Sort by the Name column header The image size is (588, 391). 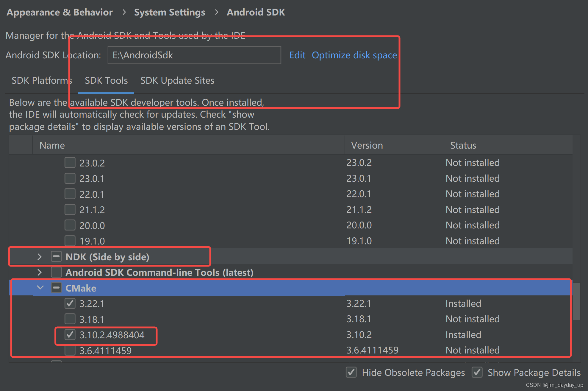189,145
